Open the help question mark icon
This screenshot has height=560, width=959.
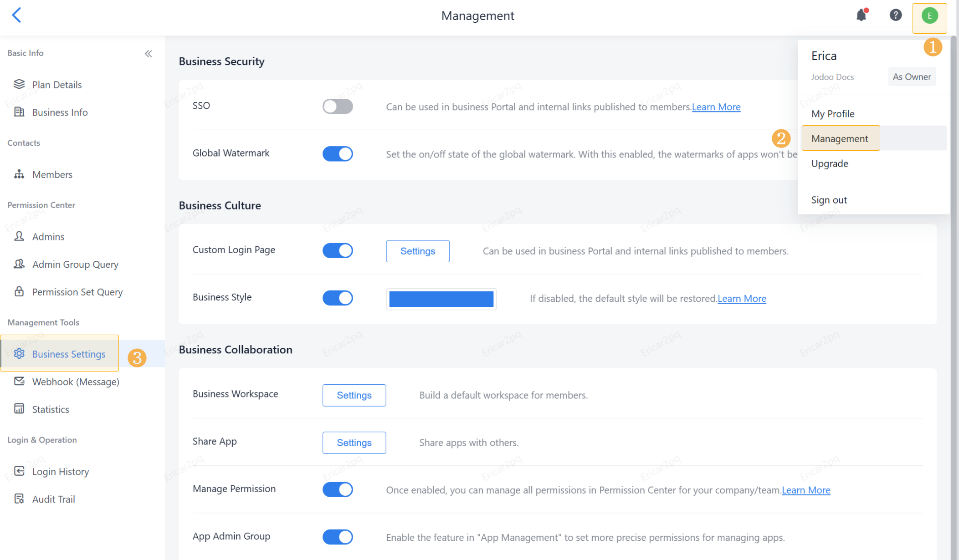point(895,15)
